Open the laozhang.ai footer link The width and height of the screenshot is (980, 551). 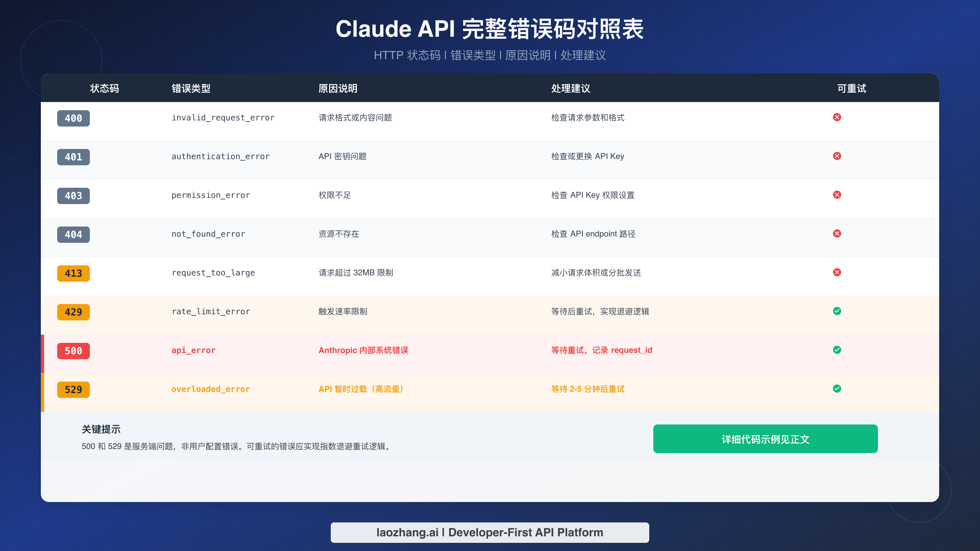tap(490, 532)
